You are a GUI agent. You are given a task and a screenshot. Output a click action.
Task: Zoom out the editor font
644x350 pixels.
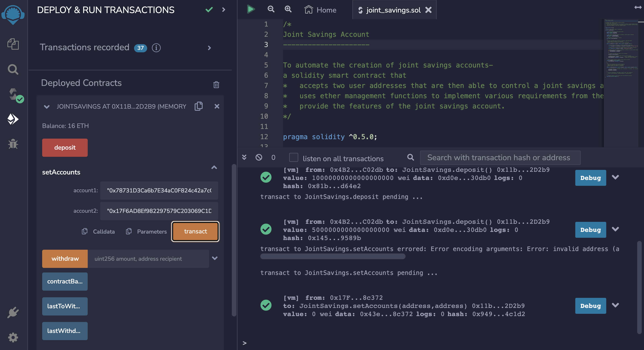[x=271, y=9]
